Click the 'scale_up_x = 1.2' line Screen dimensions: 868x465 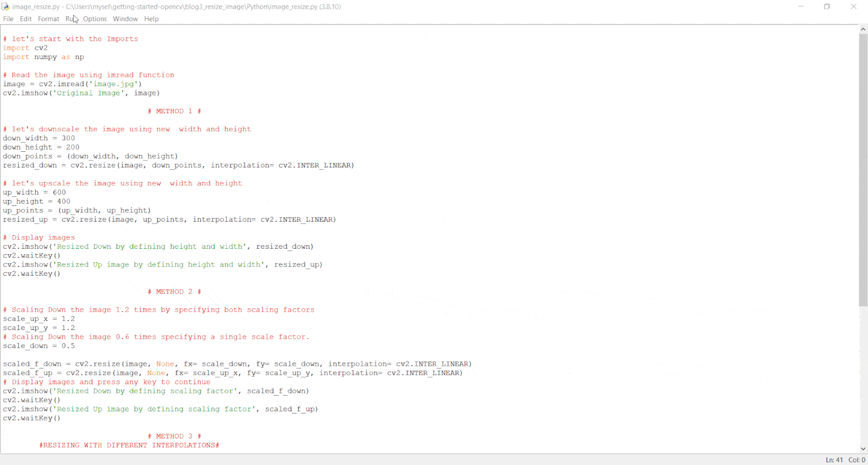click(x=39, y=319)
